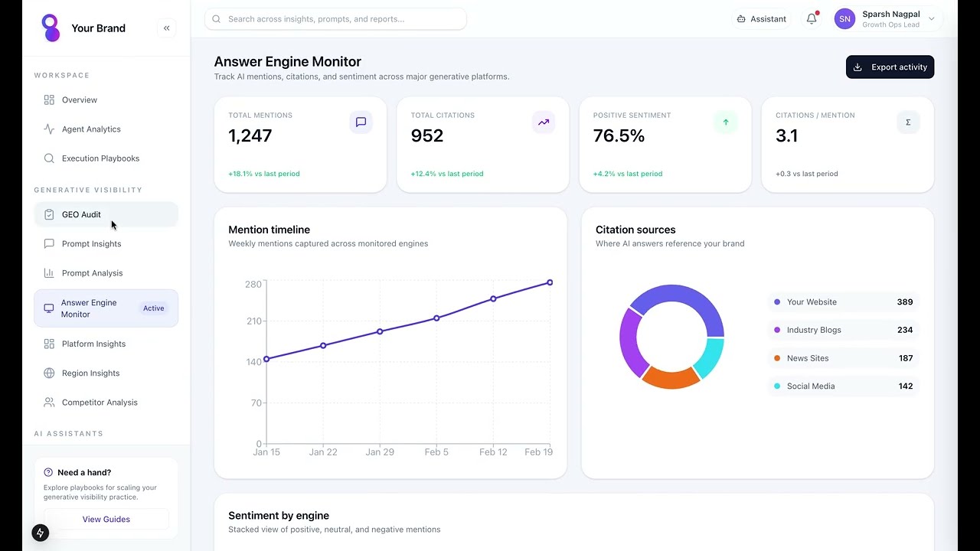Open notifications bell icon
The height and width of the screenshot is (551, 980).
pos(812,19)
